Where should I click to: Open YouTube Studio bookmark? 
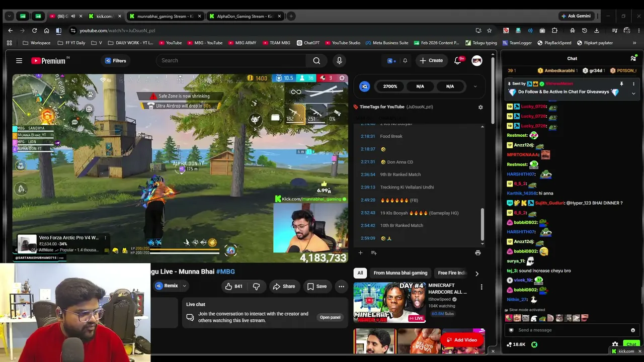[x=343, y=43]
